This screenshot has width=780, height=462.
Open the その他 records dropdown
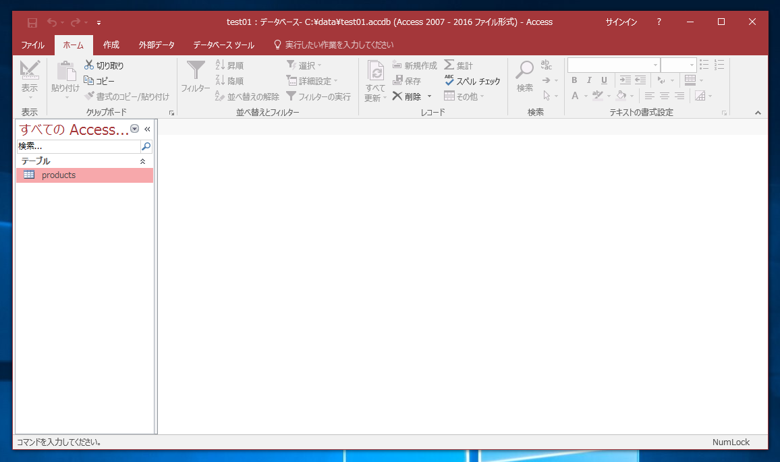(464, 96)
